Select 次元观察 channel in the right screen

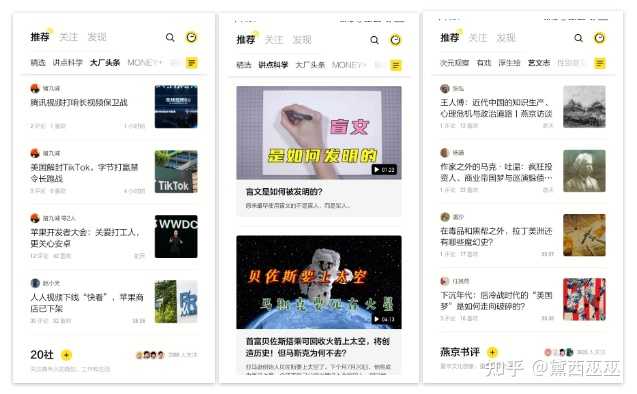pyautogui.click(x=455, y=63)
